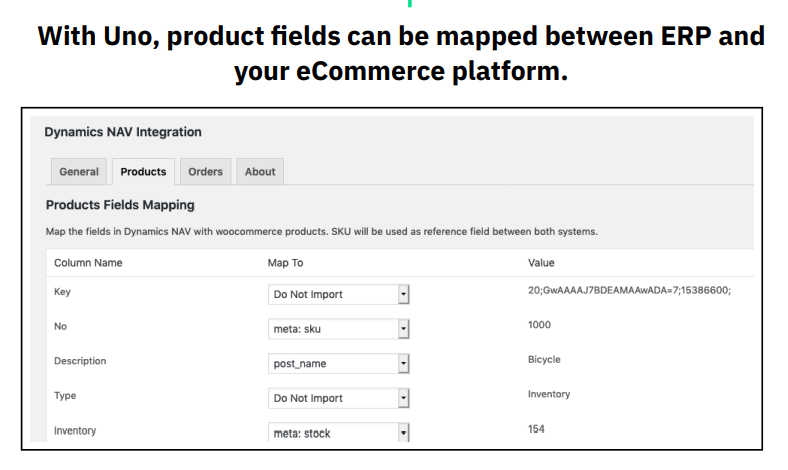Click the arrow on the post_name dropdown
The image size is (788, 470).
coord(403,364)
